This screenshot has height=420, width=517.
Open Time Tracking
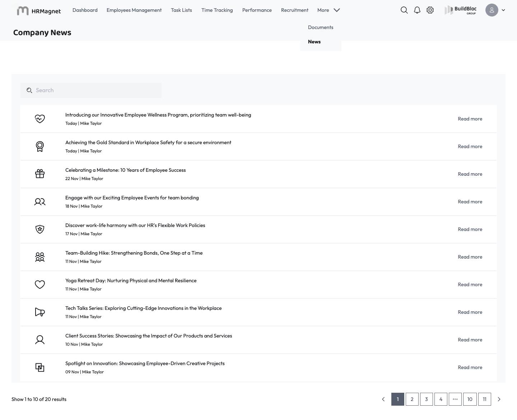[x=217, y=10]
